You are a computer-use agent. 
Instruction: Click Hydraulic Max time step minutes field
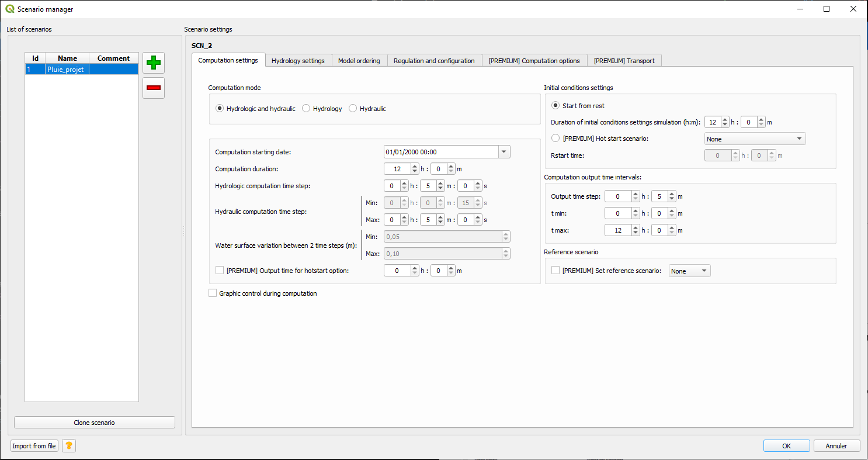(x=428, y=220)
